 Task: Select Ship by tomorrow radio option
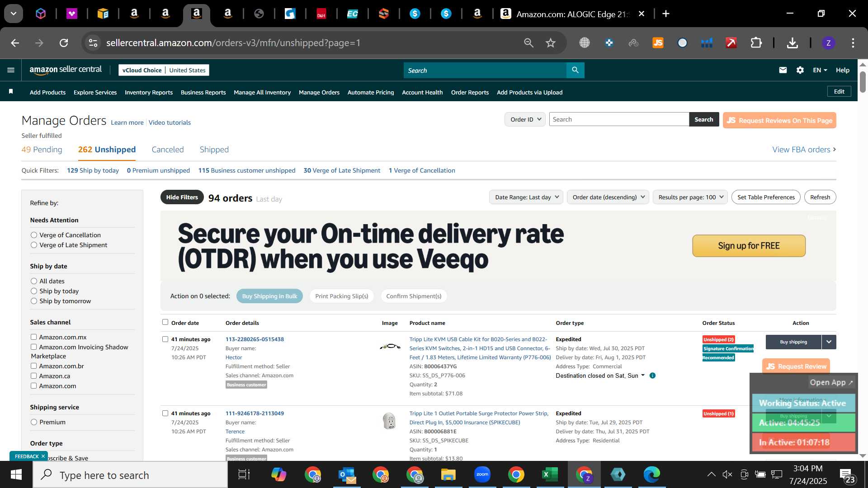pyautogui.click(x=34, y=301)
